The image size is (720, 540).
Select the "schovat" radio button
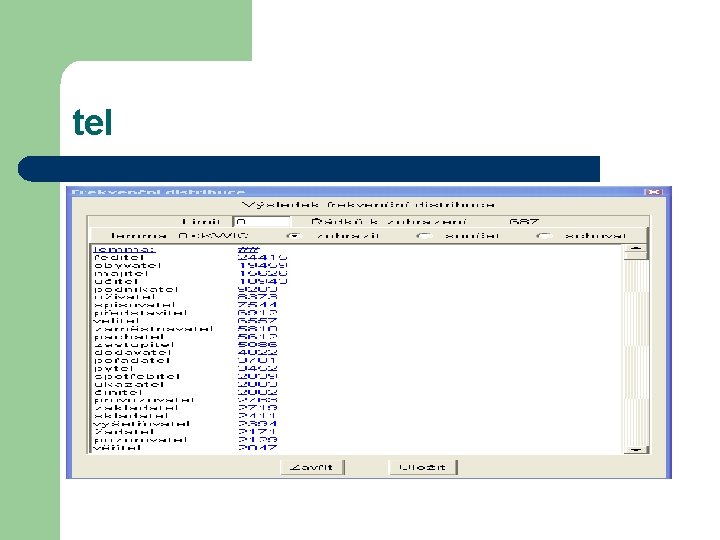(544, 236)
